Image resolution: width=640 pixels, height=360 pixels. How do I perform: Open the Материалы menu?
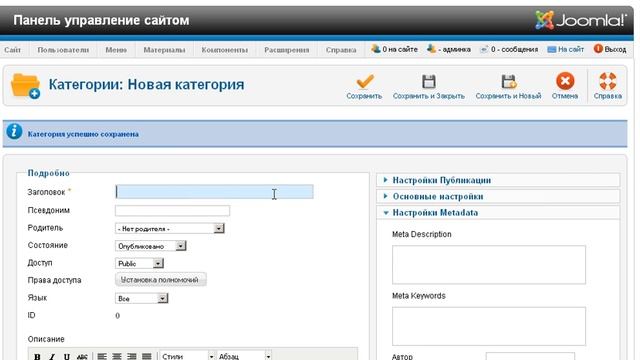164,50
